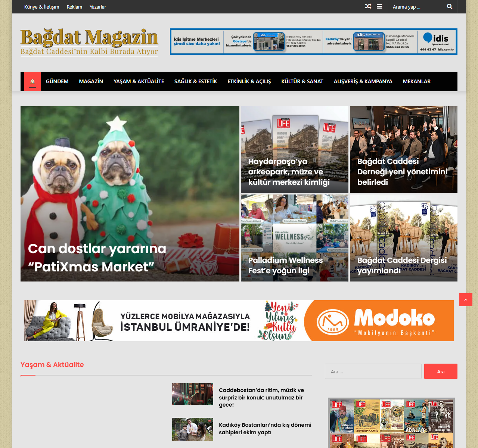The height and width of the screenshot is (448, 478).
Task: Click the Kadıköy Bostanları article thumbnail
Action: pos(192,429)
